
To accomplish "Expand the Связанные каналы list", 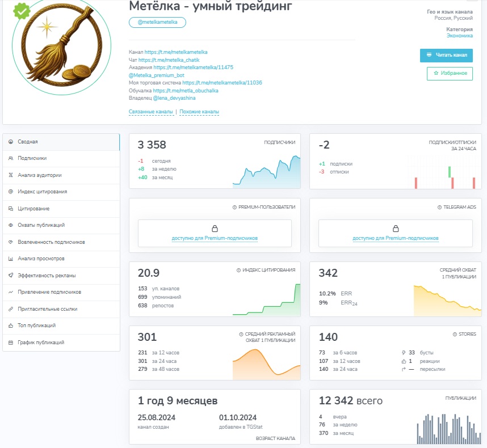I will click(x=151, y=112).
